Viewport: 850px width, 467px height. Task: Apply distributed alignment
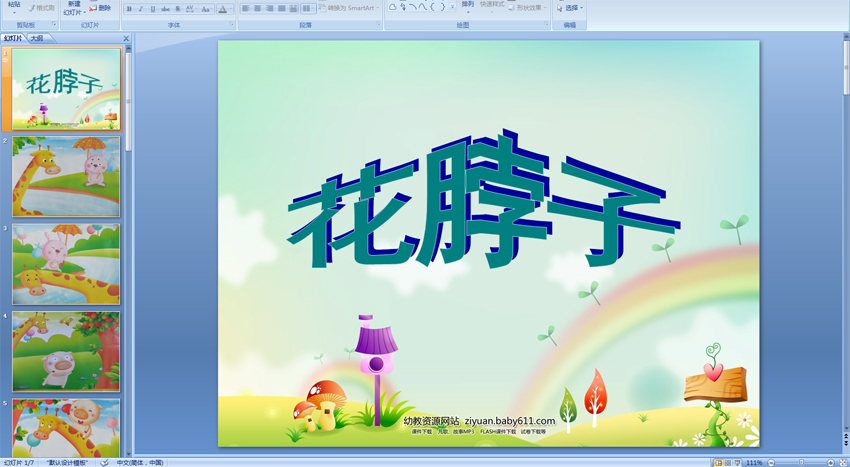(x=293, y=9)
